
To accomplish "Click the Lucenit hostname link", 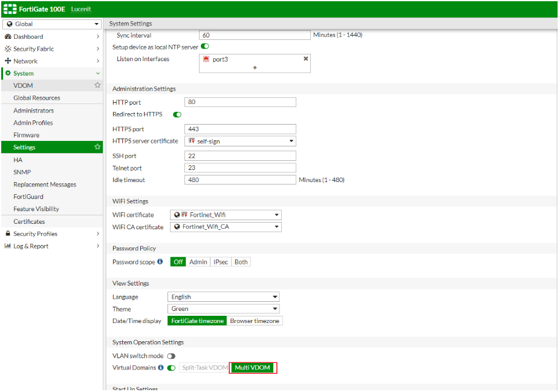I will tap(81, 9).
